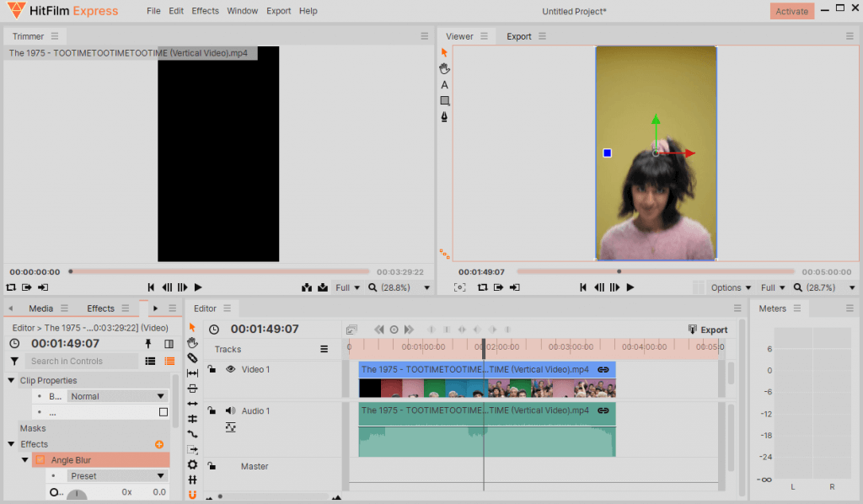The width and height of the screenshot is (863, 504).
Task: Toggle Trimmer loop playback icon
Action: 11,287
